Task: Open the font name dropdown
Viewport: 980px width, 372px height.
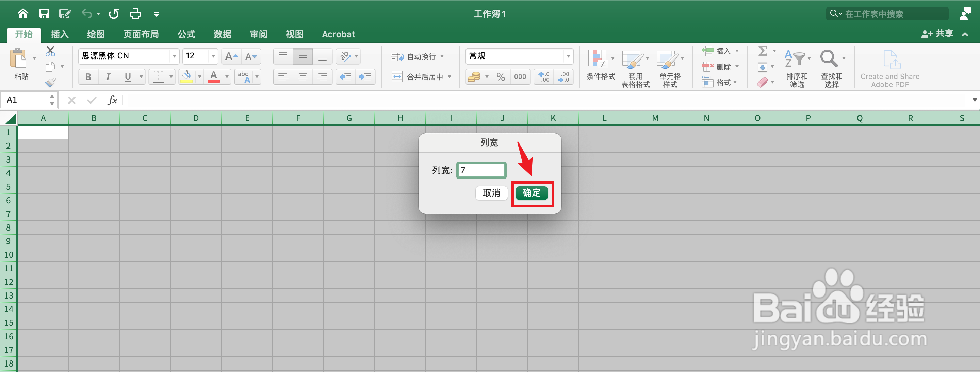Action: (x=174, y=56)
